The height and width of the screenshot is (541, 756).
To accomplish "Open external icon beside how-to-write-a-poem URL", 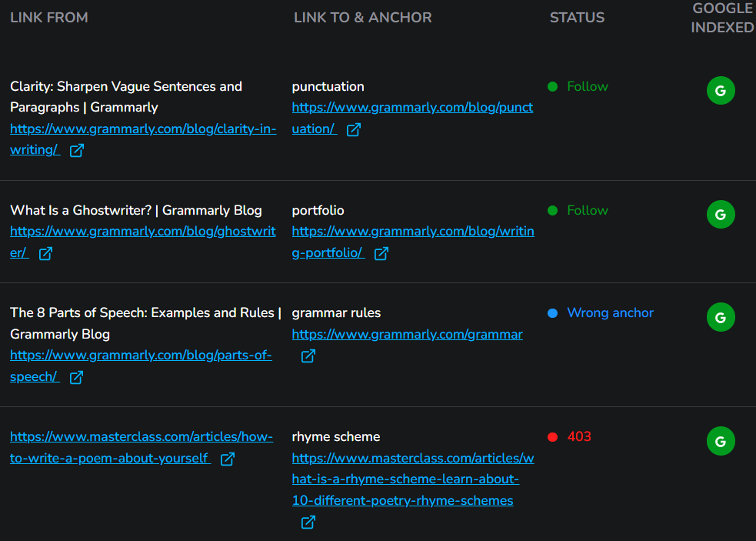I will click(x=228, y=459).
